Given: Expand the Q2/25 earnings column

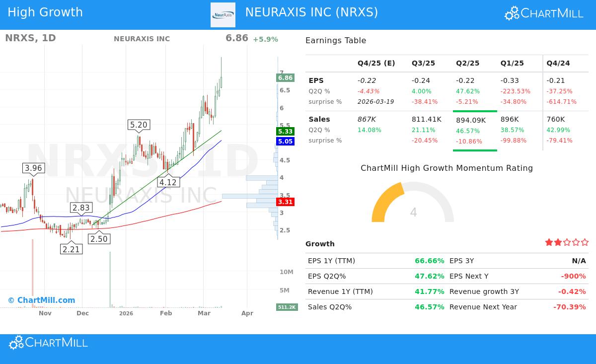Looking at the screenshot, I should click(467, 63).
